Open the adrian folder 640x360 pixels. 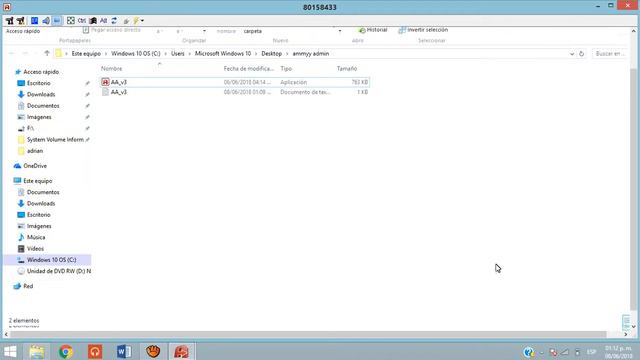pos(35,151)
